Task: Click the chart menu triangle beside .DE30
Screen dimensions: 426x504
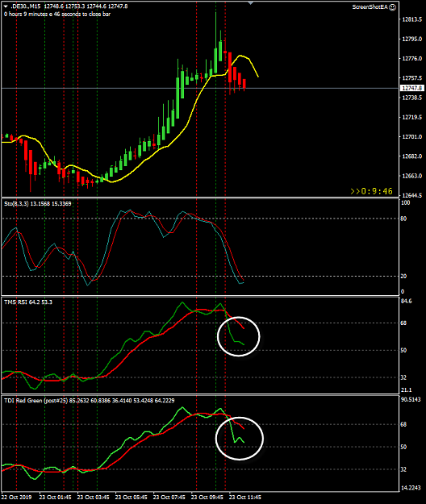Action: (x=6, y=6)
